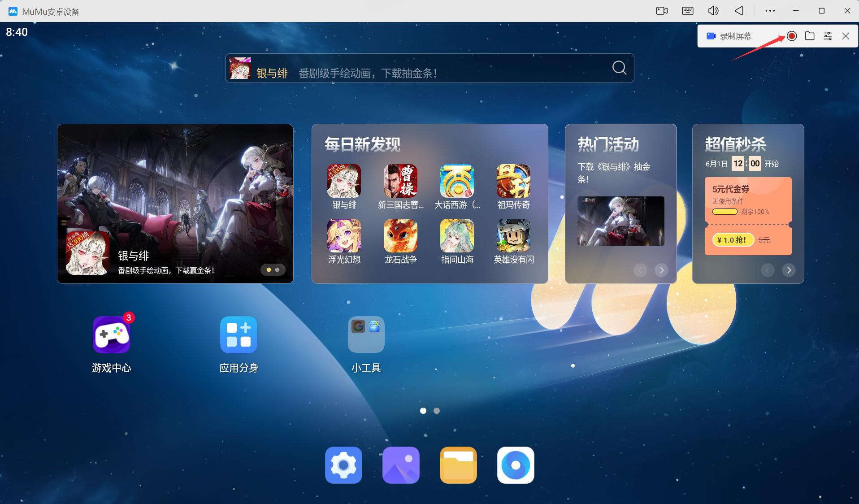Switch to the second home screen page dot
Viewport: 859px width, 504px height.
[x=437, y=411]
